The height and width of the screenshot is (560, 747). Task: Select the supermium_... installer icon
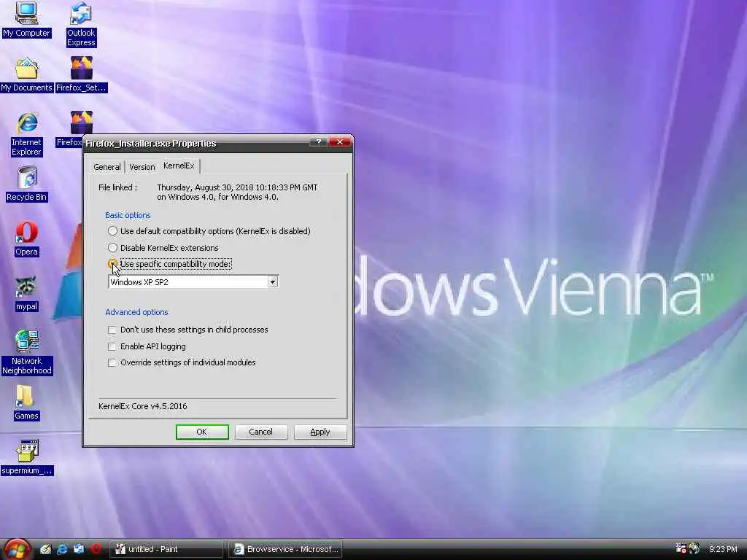pos(27,457)
